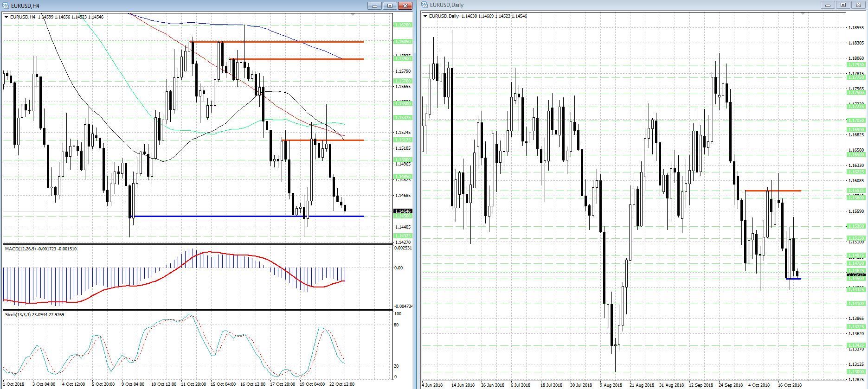Click the '16 Oct 12:00' time label
This screenshot has height=389, width=868.
(x=253, y=384)
